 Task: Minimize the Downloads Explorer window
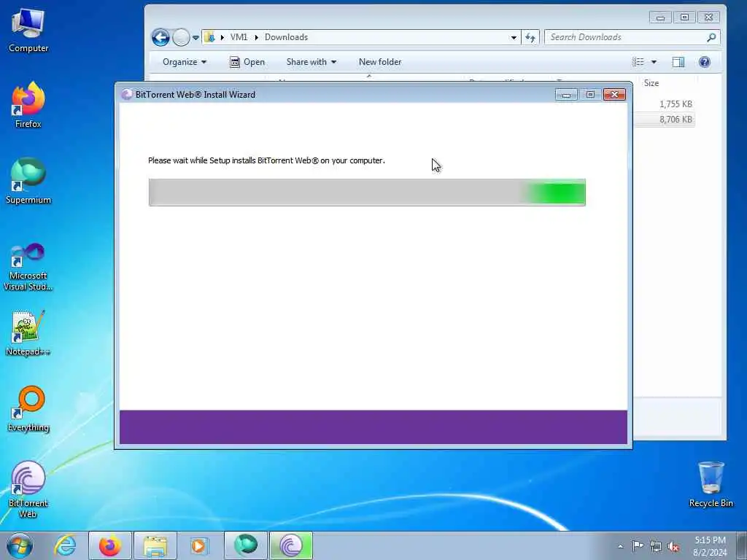coord(660,17)
